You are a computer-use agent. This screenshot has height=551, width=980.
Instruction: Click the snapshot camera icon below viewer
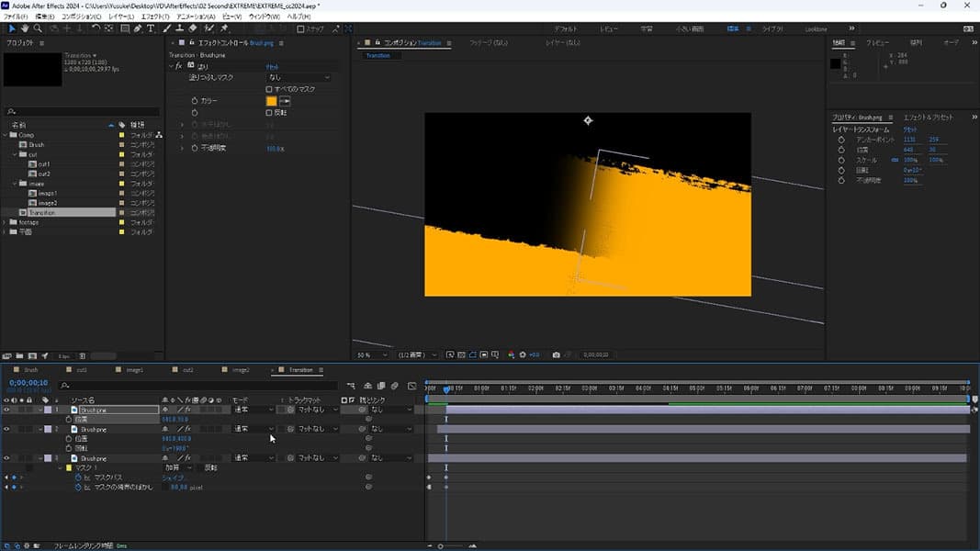[x=556, y=354]
